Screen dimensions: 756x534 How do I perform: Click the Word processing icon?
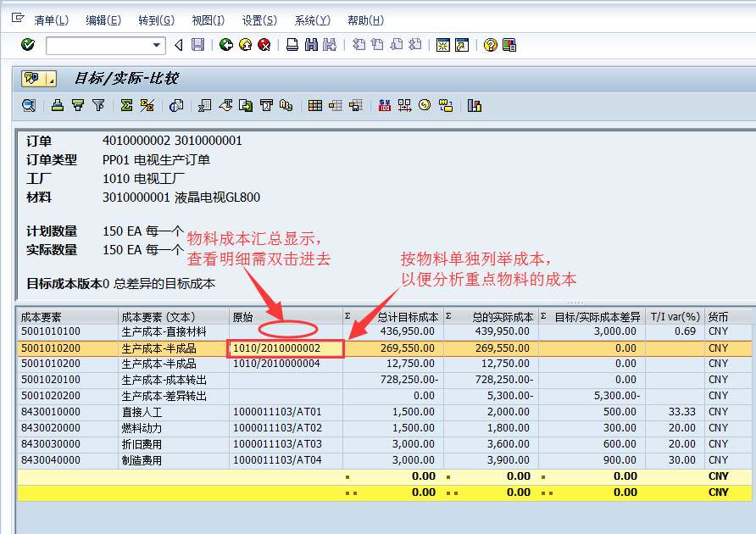(225, 105)
